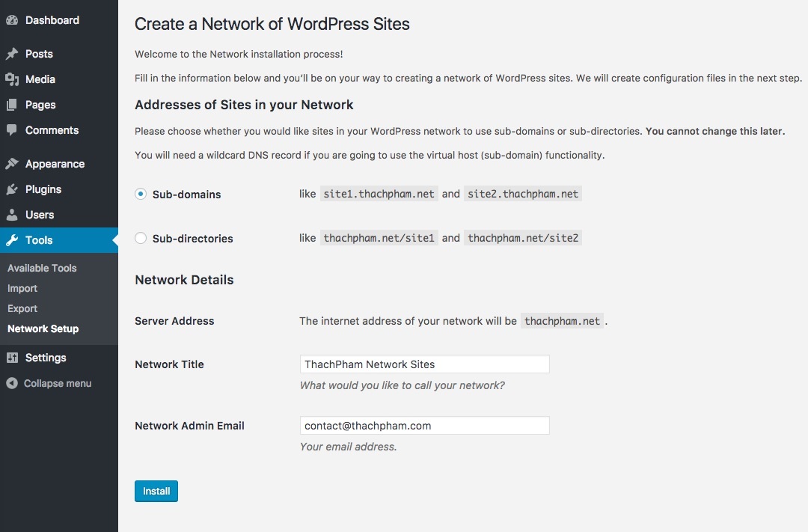Go to Plugins menu
Screen dimensions: 808x532
click(59, 190)
